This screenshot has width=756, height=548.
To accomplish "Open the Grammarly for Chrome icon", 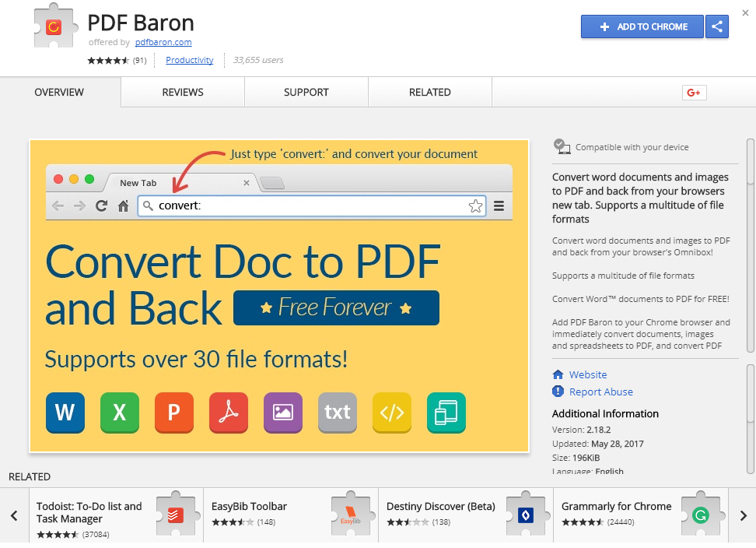I will 701,514.
